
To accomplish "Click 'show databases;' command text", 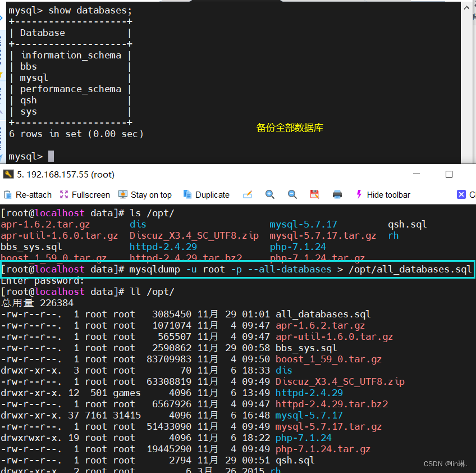I will 90,10.
